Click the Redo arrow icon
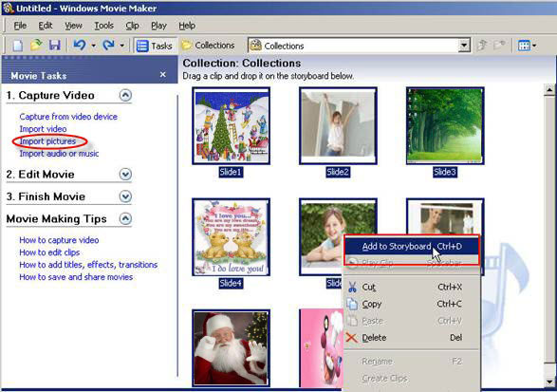The image size is (557, 392). [108, 46]
